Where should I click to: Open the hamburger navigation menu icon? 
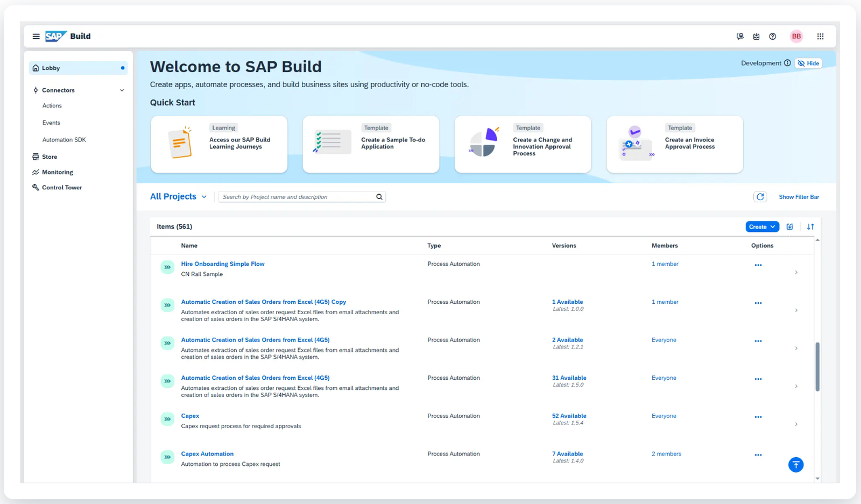36,37
